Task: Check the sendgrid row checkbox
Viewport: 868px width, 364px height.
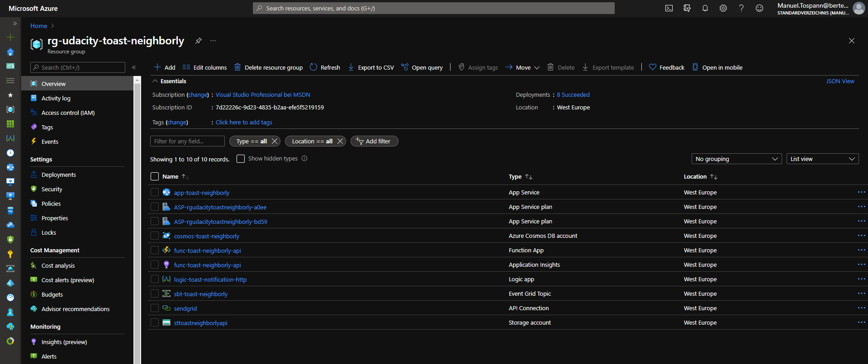Action: click(155, 308)
